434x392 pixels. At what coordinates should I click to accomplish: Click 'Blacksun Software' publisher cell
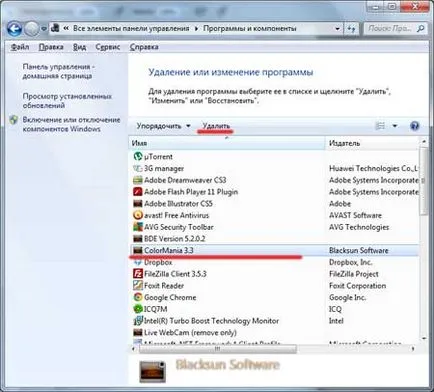pyautogui.click(x=359, y=250)
